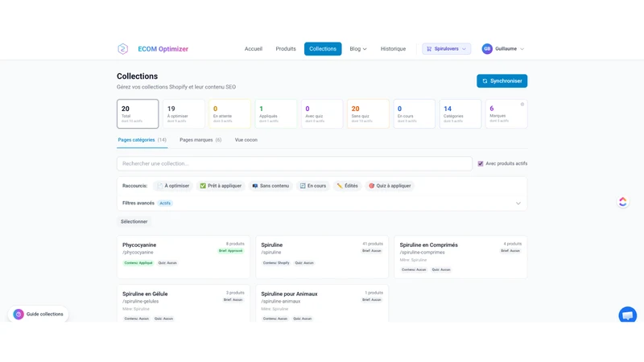Click the /spiruline-comprimes slug text
644x362 pixels.
[422, 253]
